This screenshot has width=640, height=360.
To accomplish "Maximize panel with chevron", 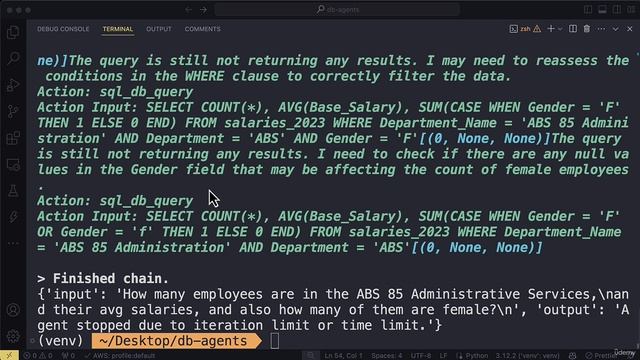I will coord(616,29).
